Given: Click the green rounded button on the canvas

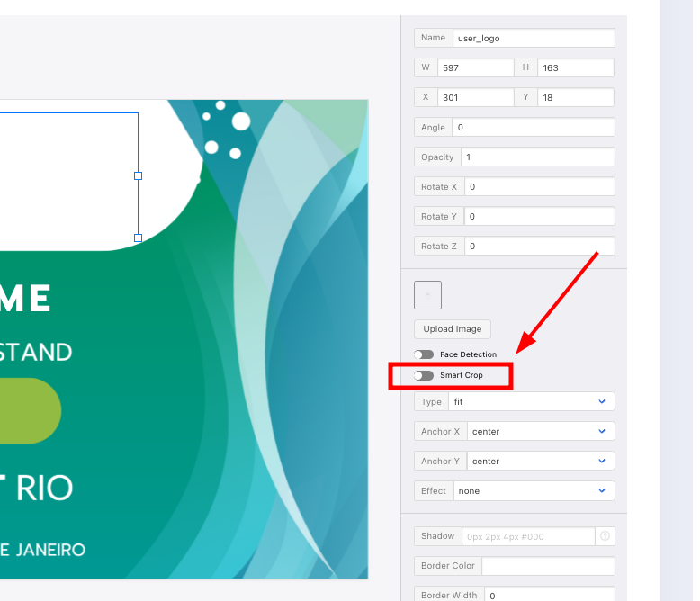Looking at the screenshot, I should pyautogui.click(x=27, y=411).
